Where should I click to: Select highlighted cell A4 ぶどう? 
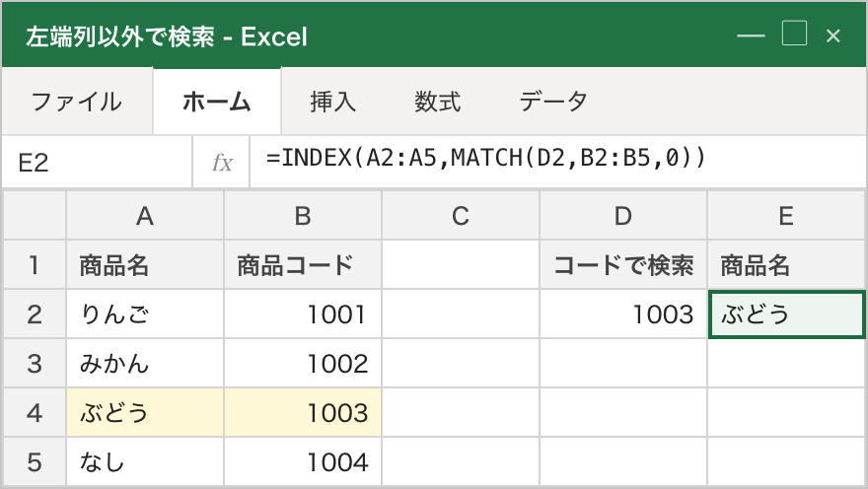[145, 412]
